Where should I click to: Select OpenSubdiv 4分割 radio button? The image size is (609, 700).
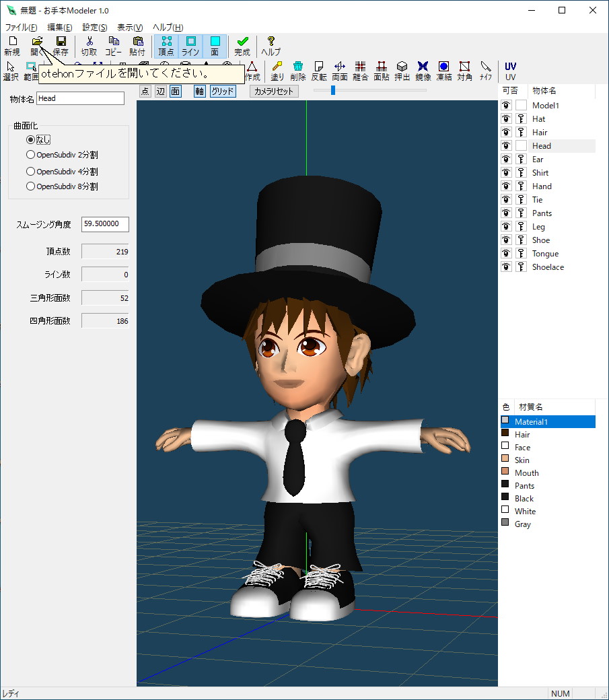30,171
